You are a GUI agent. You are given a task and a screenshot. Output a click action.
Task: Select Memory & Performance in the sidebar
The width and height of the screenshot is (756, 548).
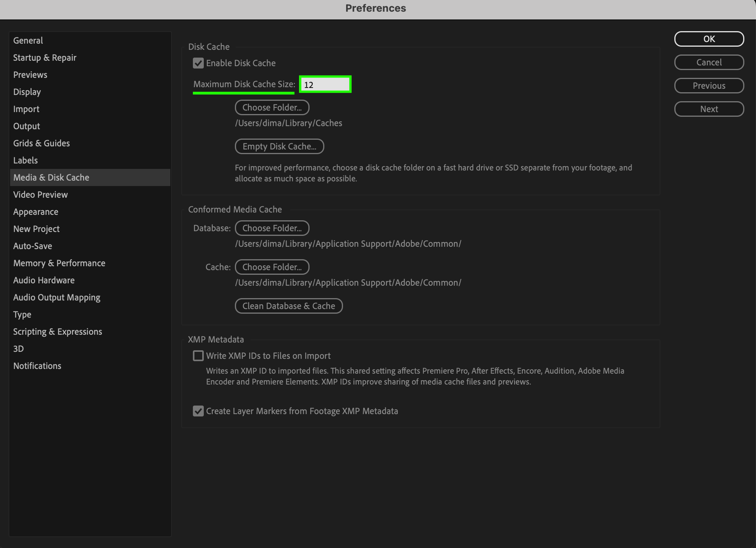[x=59, y=263]
